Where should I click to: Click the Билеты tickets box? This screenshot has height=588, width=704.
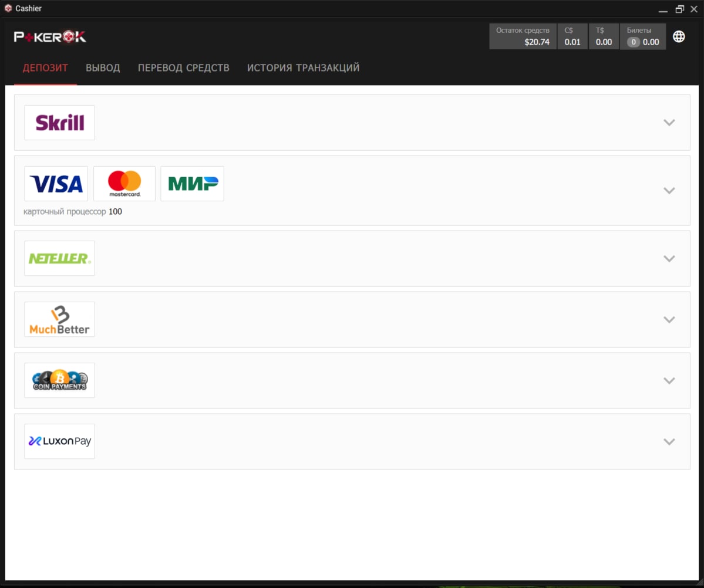point(643,36)
